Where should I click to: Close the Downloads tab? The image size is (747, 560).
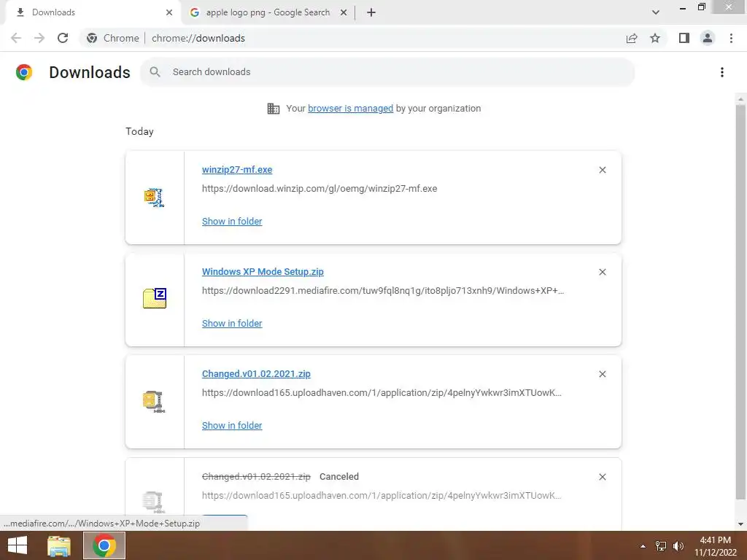pyautogui.click(x=169, y=12)
